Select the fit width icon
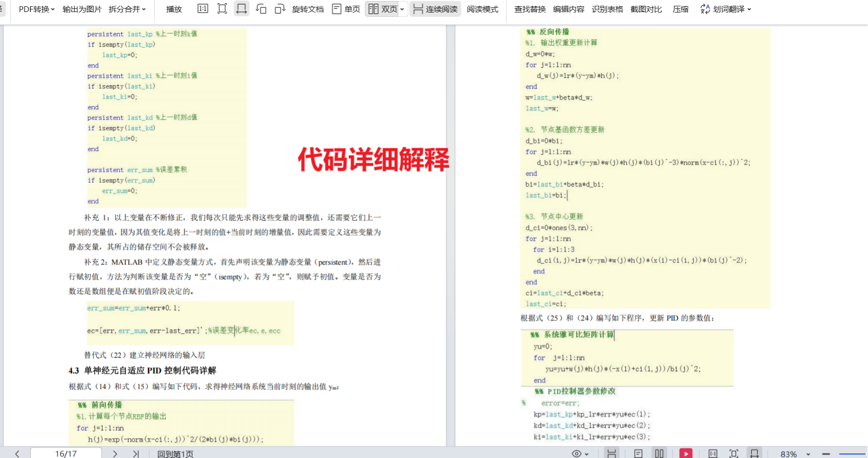The height and width of the screenshot is (458, 868). tap(241, 9)
